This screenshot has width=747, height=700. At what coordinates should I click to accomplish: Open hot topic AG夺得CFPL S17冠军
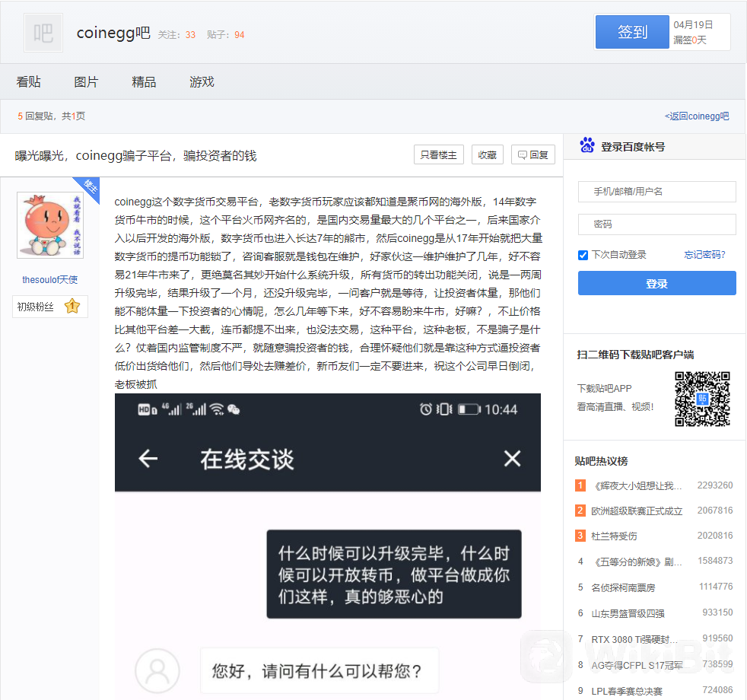pyautogui.click(x=637, y=665)
